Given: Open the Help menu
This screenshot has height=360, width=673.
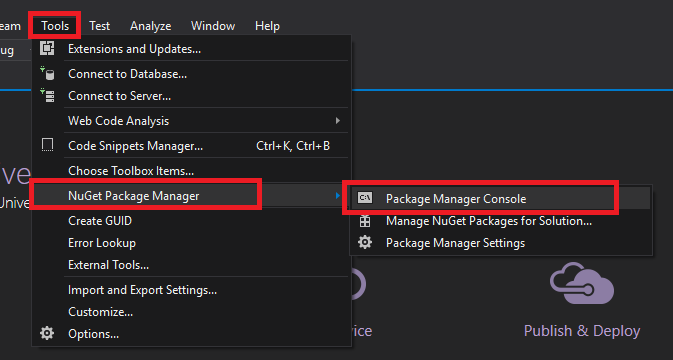Looking at the screenshot, I should pos(267,26).
